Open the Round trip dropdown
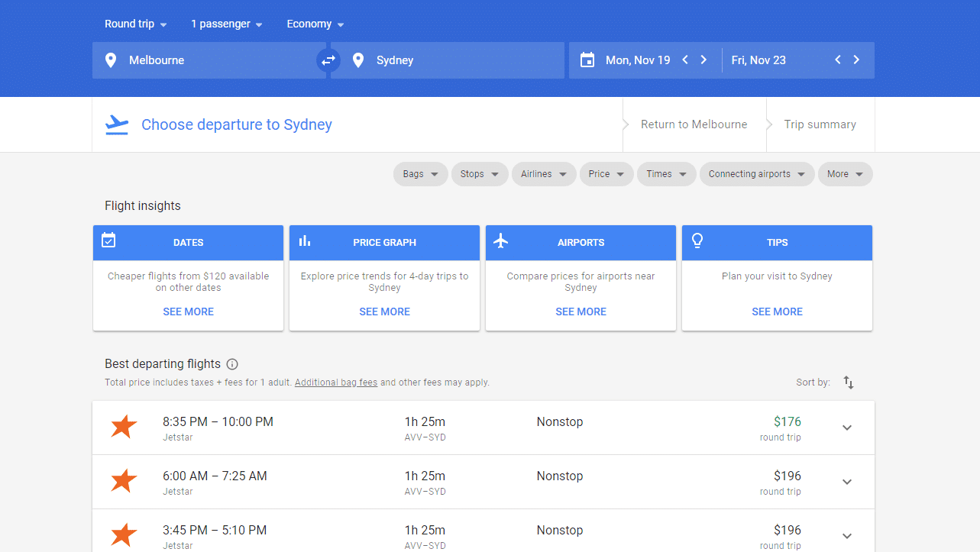 pos(134,24)
